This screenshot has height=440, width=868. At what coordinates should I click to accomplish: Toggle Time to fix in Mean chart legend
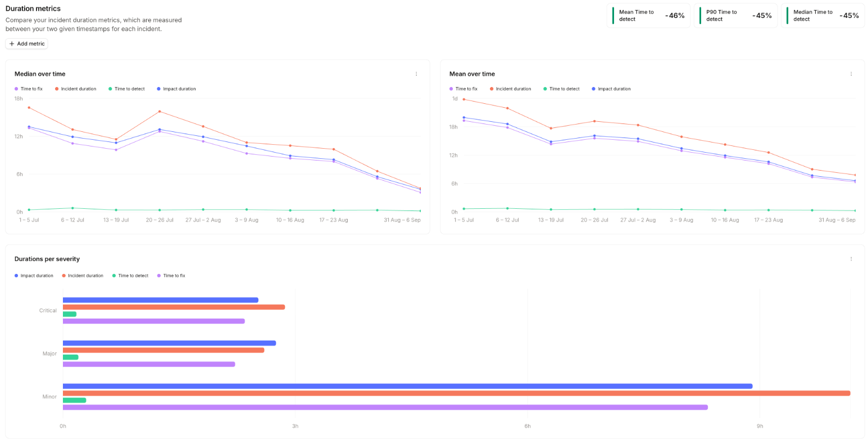click(463, 89)
